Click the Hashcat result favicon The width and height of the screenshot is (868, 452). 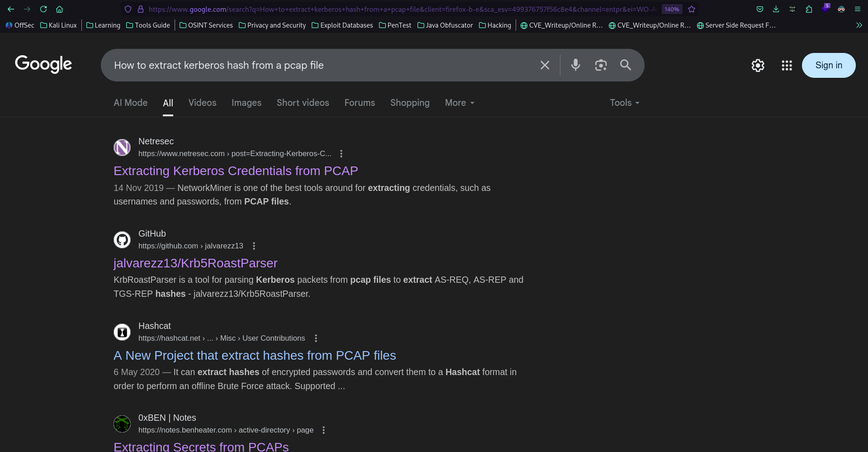click(x=122, y=332)
